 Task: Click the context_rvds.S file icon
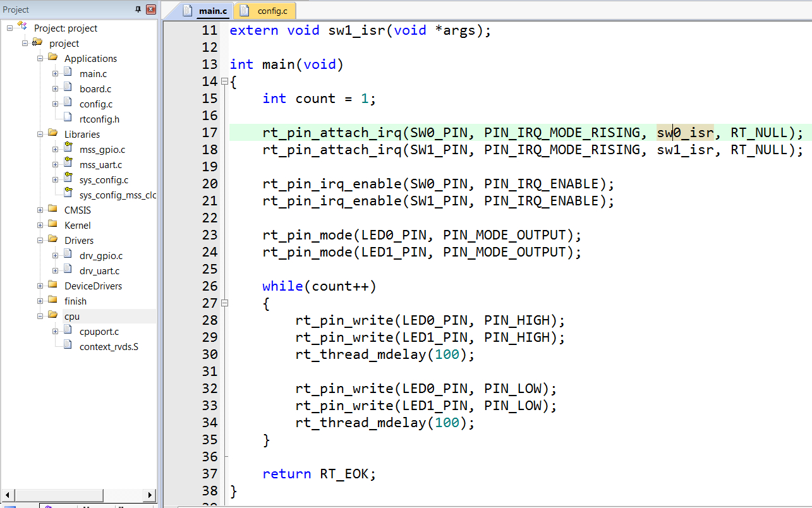pos(68,346)
